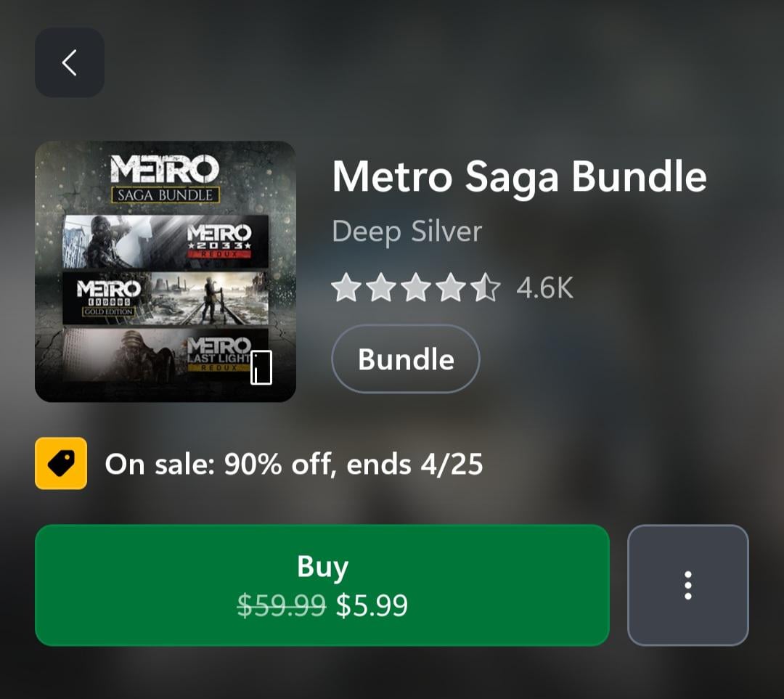Click the Bundle tag pill
The height and width of the screenshot is (699, 784).
pyautogui.click(x=406, y=359)
